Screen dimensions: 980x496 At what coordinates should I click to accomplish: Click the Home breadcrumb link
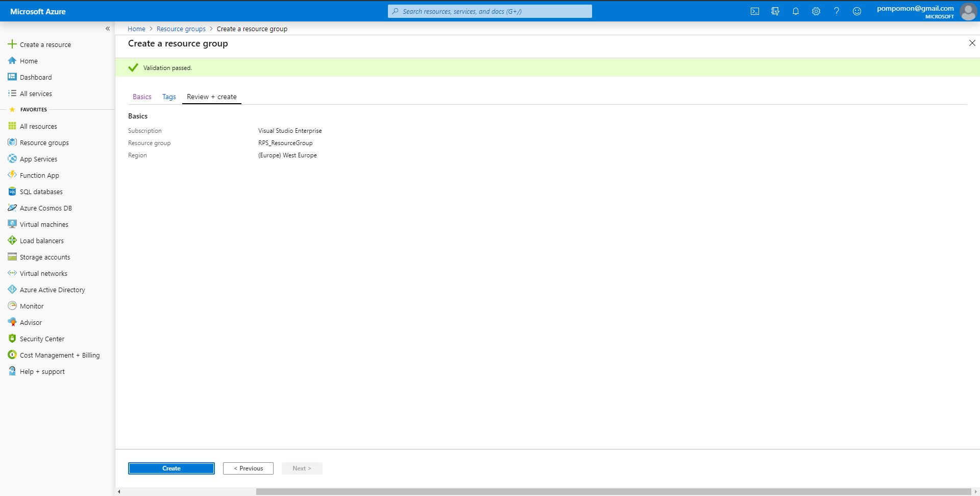[136, 29]
